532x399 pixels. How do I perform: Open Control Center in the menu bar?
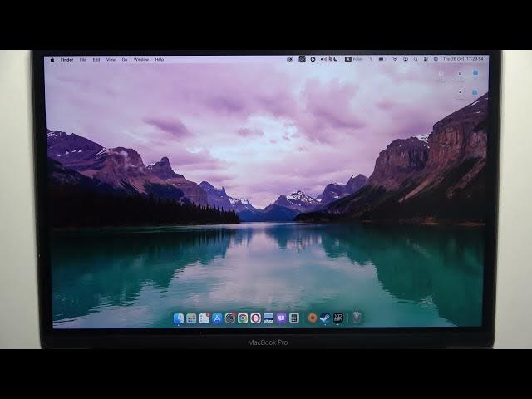pos(426,59)
